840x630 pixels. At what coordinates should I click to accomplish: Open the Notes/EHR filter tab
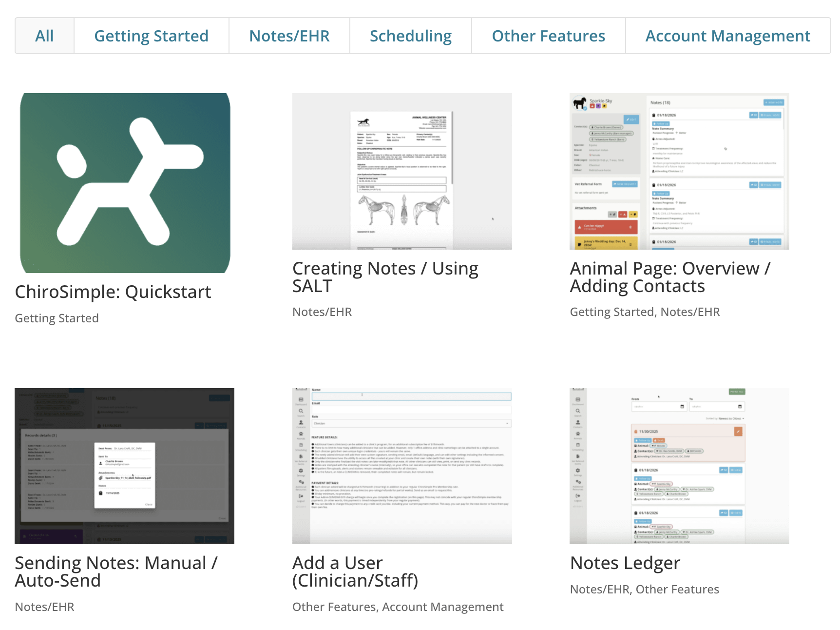tap(289, 36)
